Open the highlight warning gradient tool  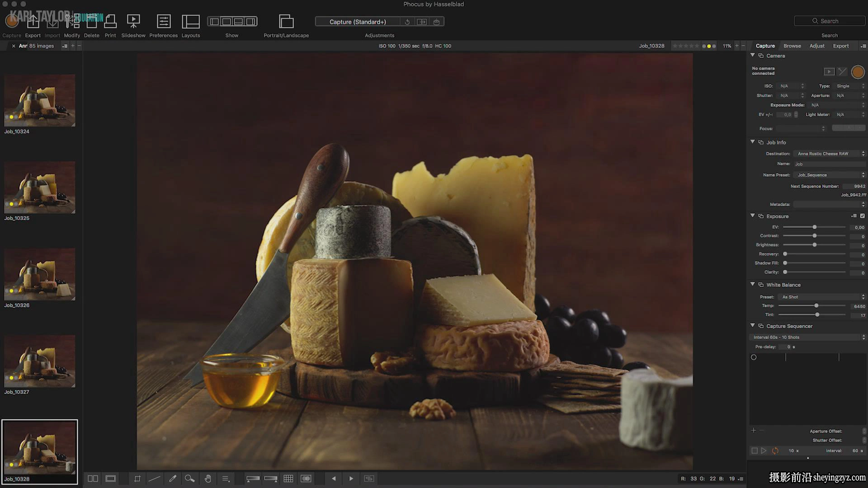tap(271, 479)
